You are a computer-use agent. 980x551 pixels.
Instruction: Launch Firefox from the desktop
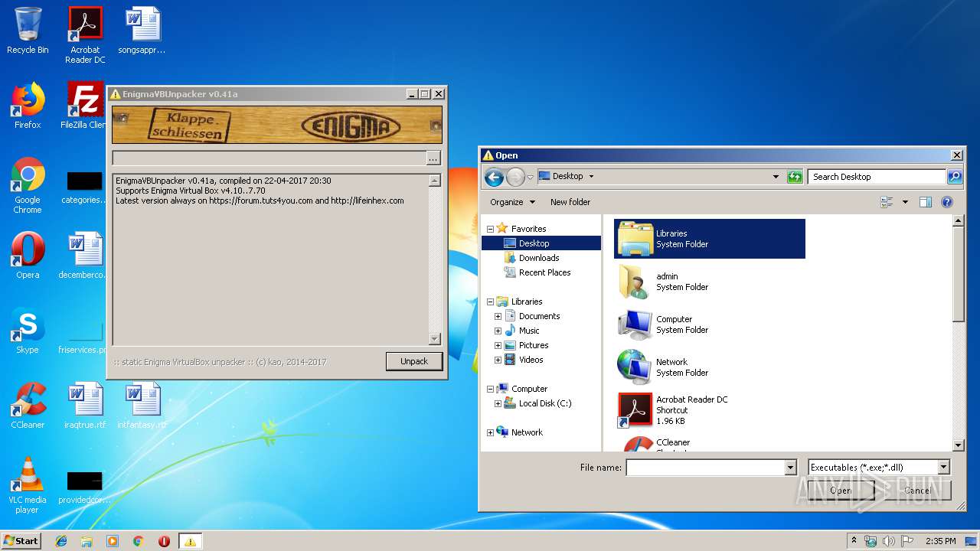point(28,106)
